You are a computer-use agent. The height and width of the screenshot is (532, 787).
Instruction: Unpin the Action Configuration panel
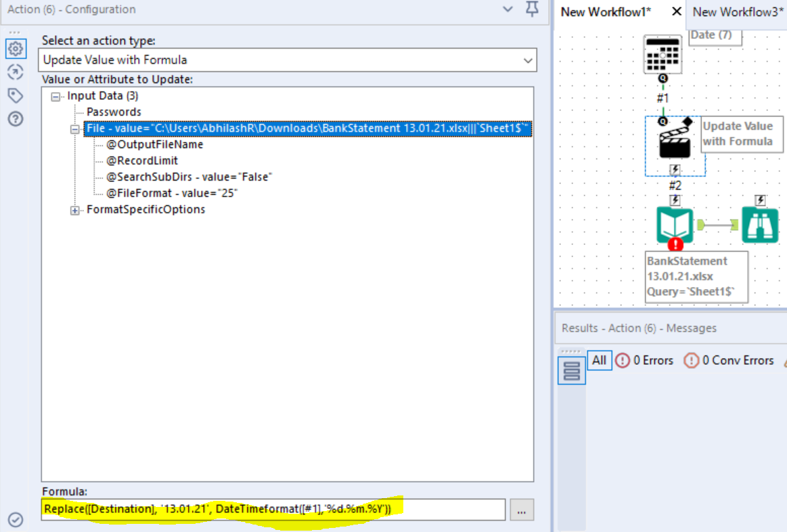tap(532, 10)
